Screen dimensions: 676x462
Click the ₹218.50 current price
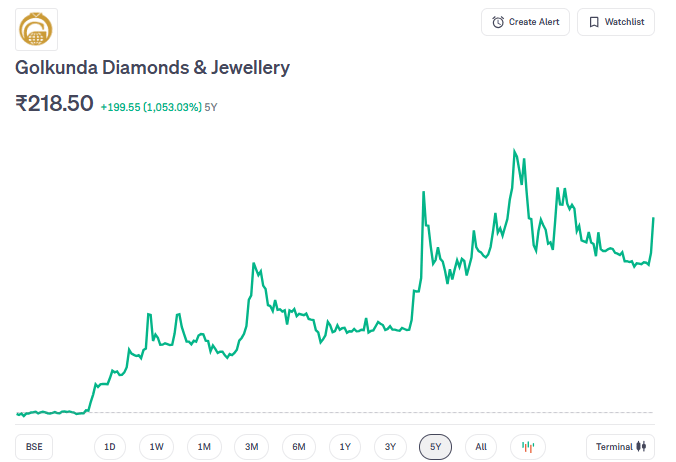(x=54, y=103)
